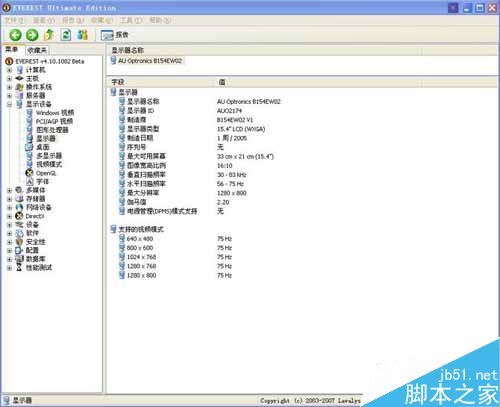The image size is (500, 407).
Task: Expand the 多媒体 tree node
Action: (x=9, y=190)
